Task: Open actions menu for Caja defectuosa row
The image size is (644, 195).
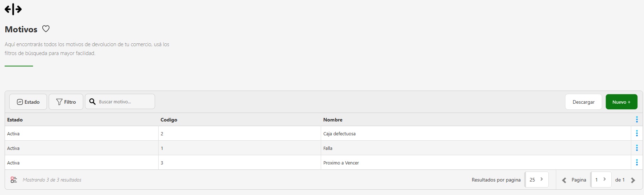Action: click(637, 134)
